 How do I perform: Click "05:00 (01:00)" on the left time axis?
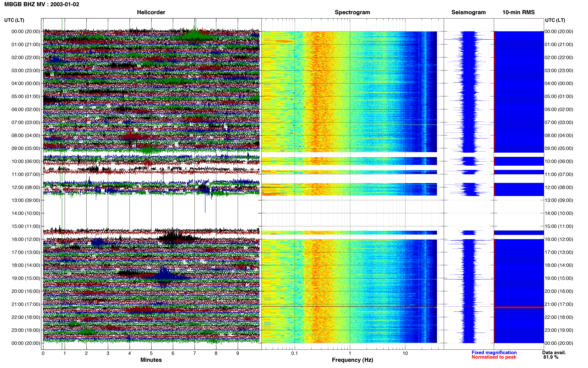(26, 96)
